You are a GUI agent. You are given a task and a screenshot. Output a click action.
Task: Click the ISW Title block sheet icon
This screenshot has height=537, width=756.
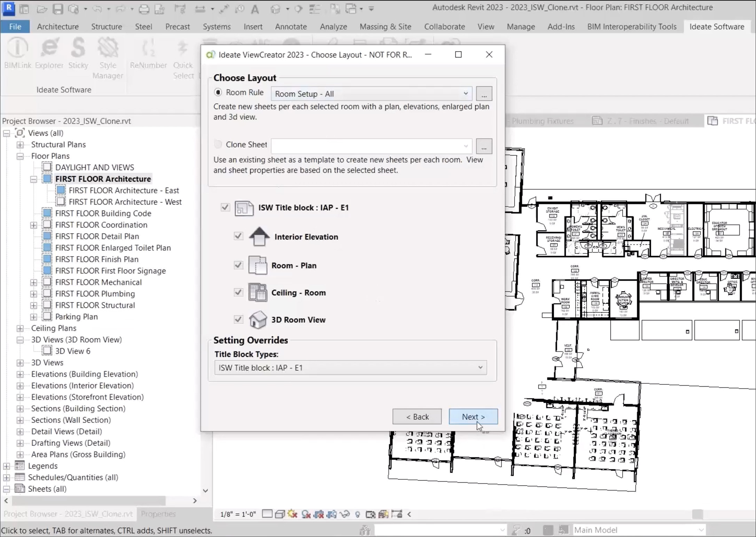click(x=244, y=208)
